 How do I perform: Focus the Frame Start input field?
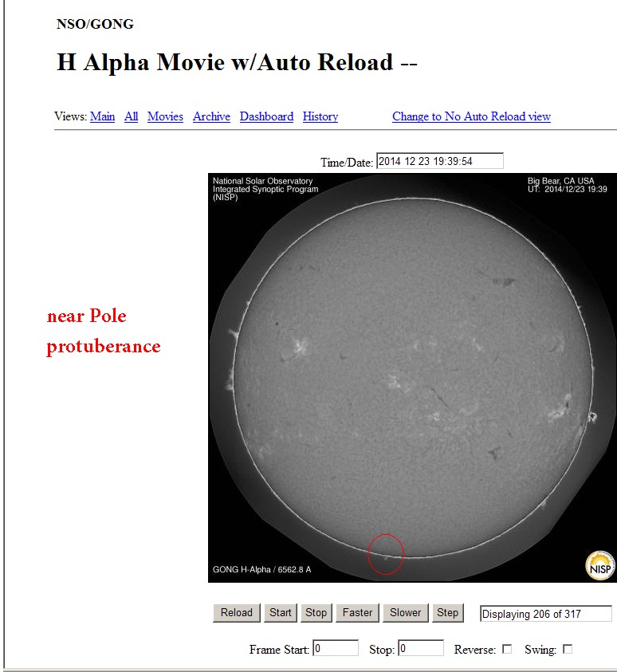click(335, 649)
